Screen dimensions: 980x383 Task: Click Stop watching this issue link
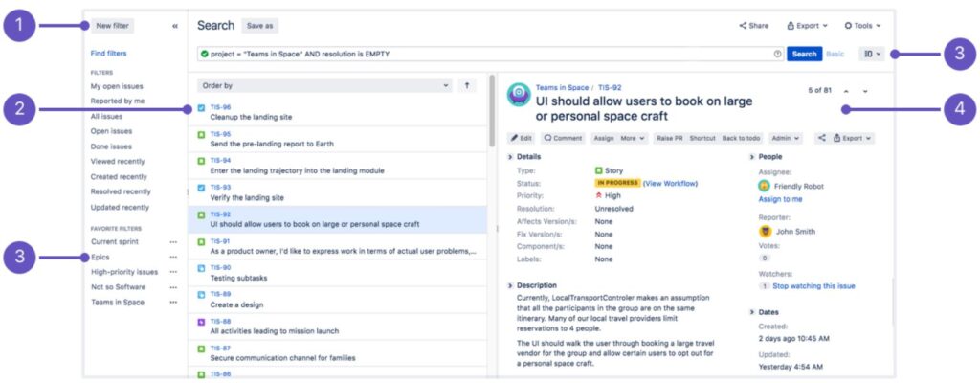coord(813,286)
